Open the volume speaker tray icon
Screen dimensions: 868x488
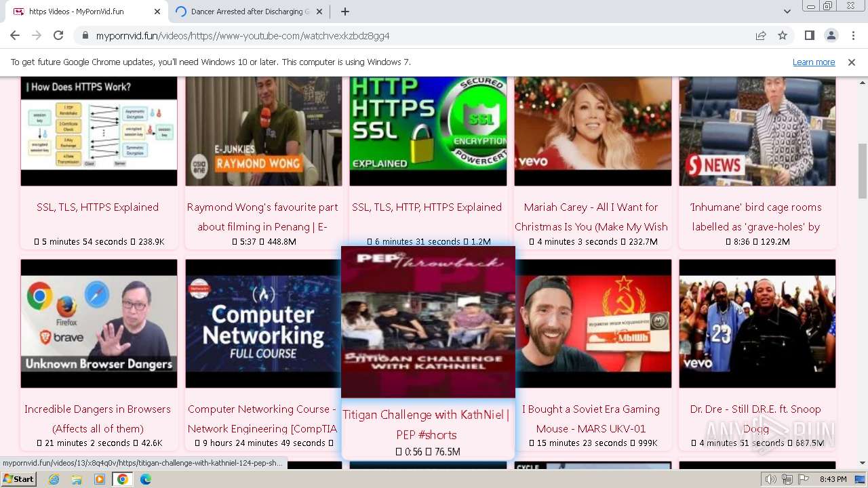pyautogui.click(x=771, y=479)
